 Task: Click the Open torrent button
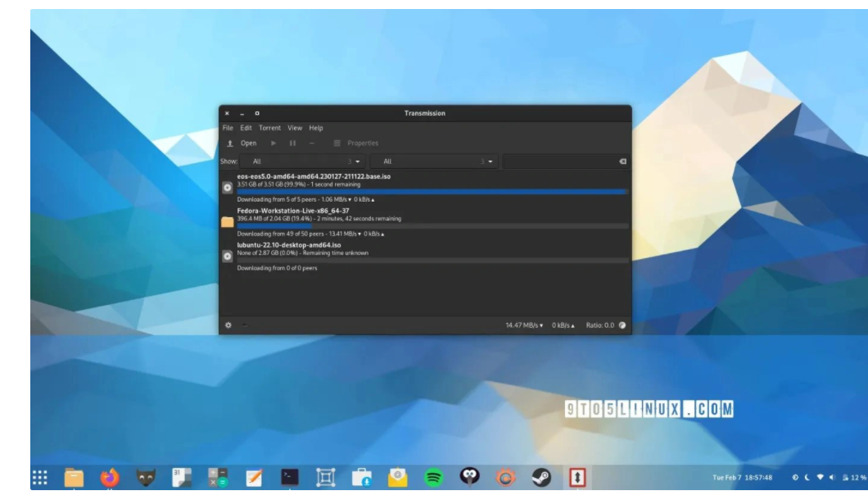(242, 143)
